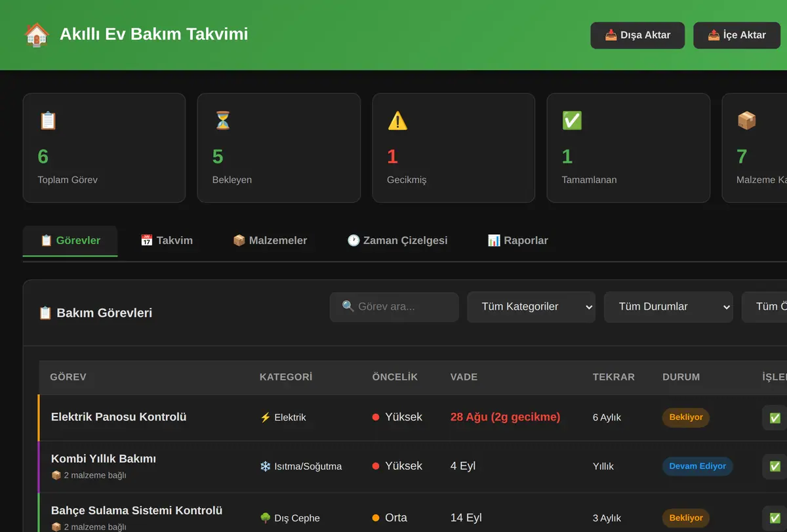The height and width of the screenshot is (532, 787).
Task: Open the partially visible third filter dropdown
Action: (x=765, y=307)
